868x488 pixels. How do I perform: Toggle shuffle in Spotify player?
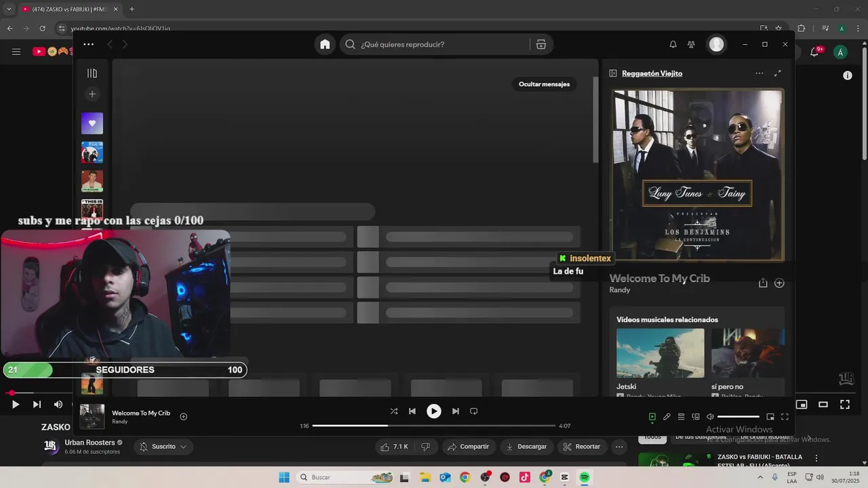click(394, 411)
